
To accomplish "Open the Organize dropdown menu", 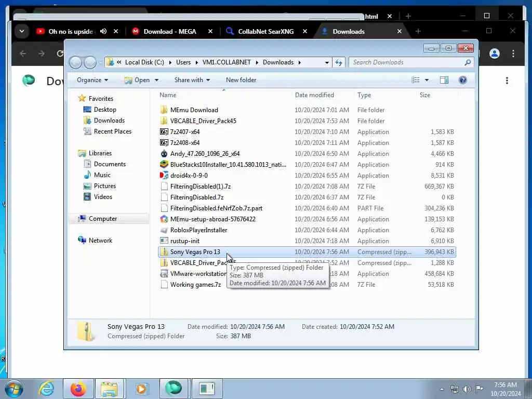I will point(92,80).
